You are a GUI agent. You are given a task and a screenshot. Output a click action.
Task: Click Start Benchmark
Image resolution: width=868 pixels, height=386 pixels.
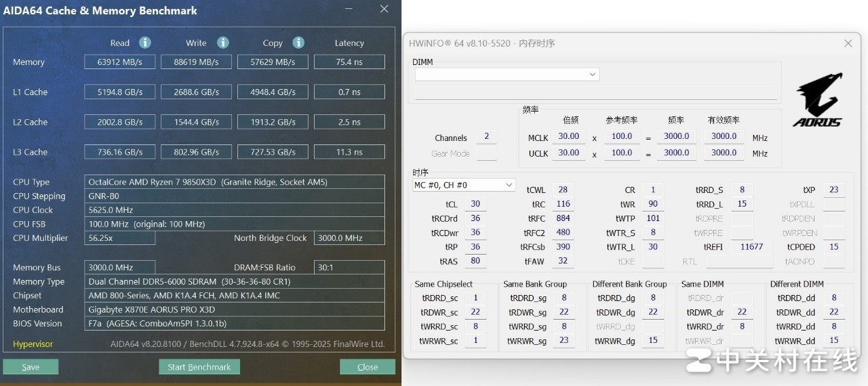pos(199,367)
